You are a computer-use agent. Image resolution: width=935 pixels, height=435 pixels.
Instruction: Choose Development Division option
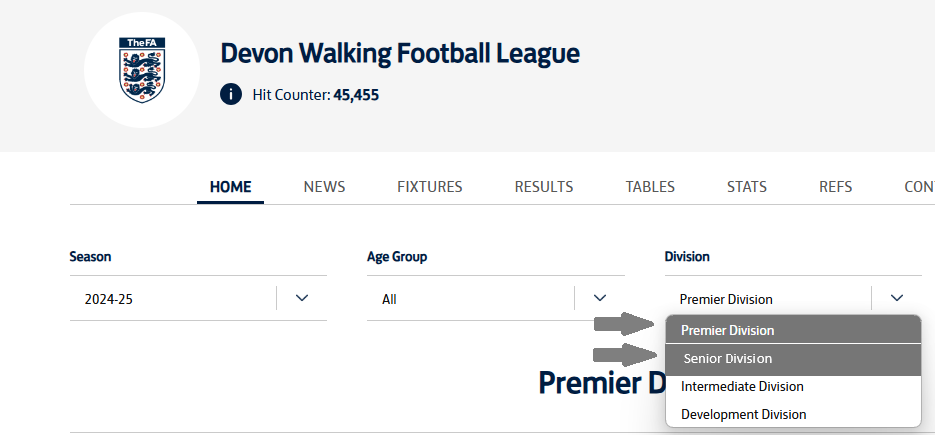(743, 414)
